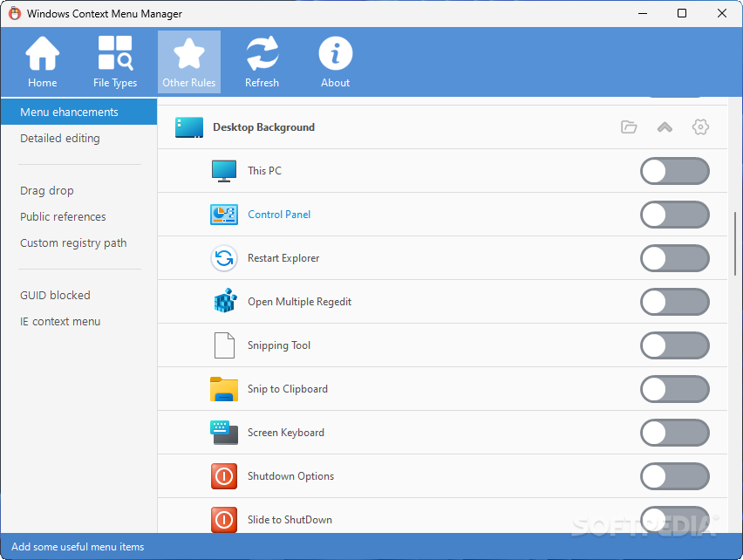Turn on the Restart Explorer switch
This screenshot has width=743, height=560.
pos(675,258)
